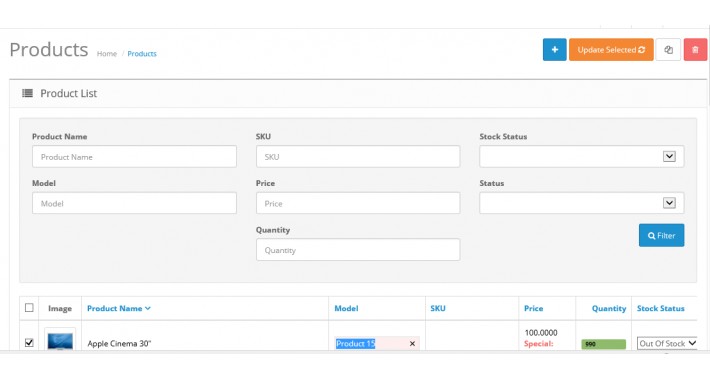Click the green quantity badge for Apple Cinema
This screenshot has width=710, height=380.
604,344
